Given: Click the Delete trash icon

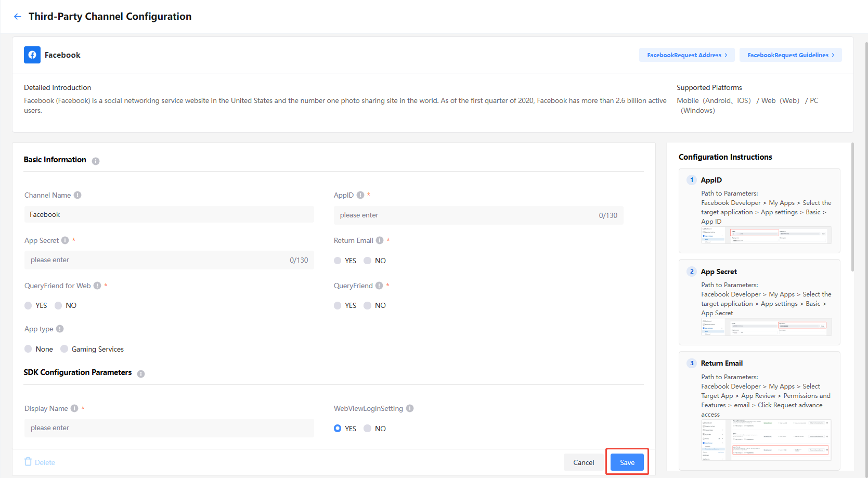Looking at the screenshot, I should [x=28, y=462].
